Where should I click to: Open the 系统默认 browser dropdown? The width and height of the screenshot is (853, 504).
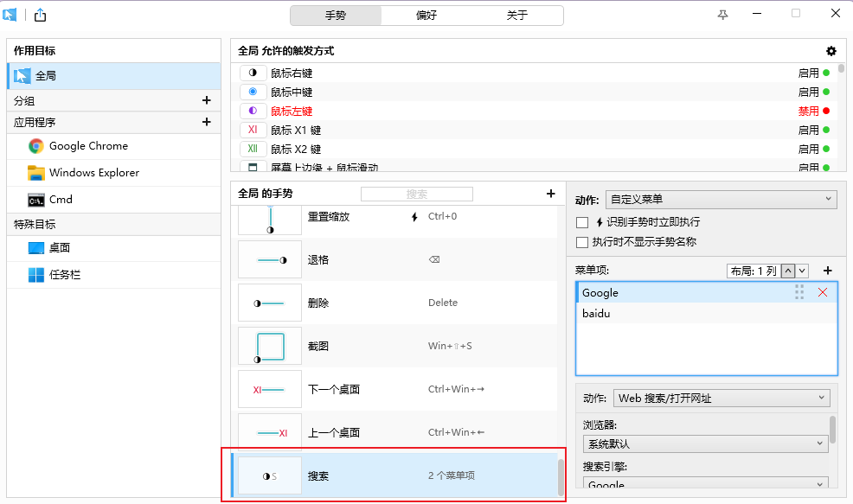[705, 443]
